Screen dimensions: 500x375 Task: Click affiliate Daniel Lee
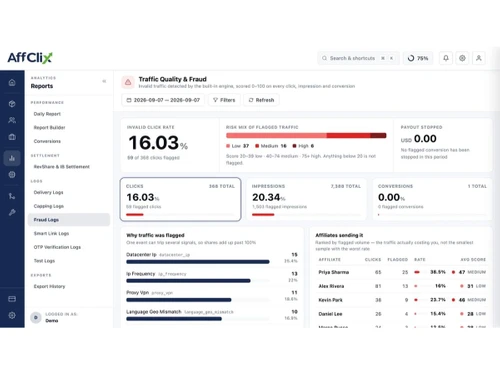330,314
